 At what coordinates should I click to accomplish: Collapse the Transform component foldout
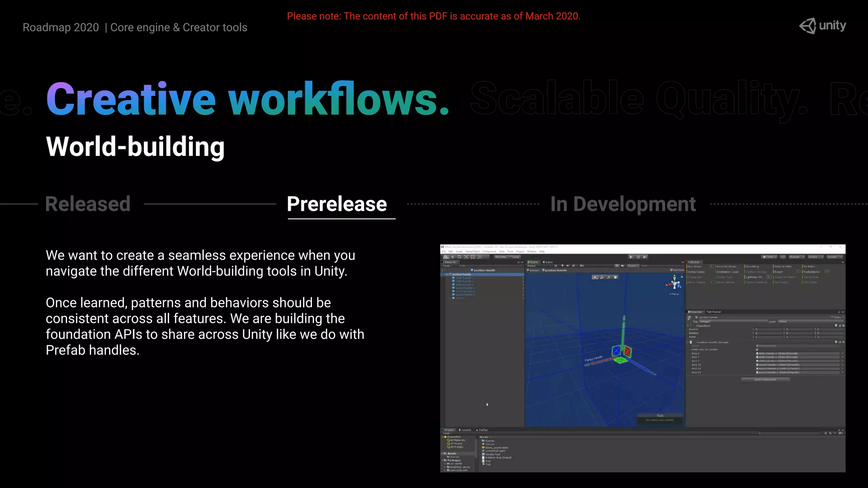click(687, 326)
